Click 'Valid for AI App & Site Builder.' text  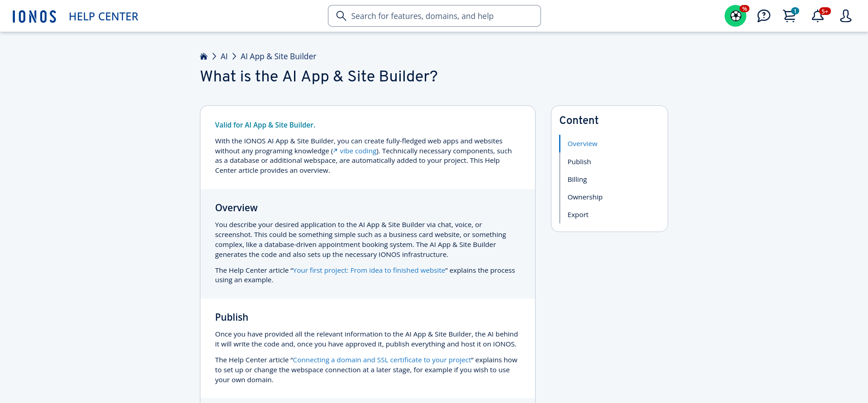click(x=265, y=125)
